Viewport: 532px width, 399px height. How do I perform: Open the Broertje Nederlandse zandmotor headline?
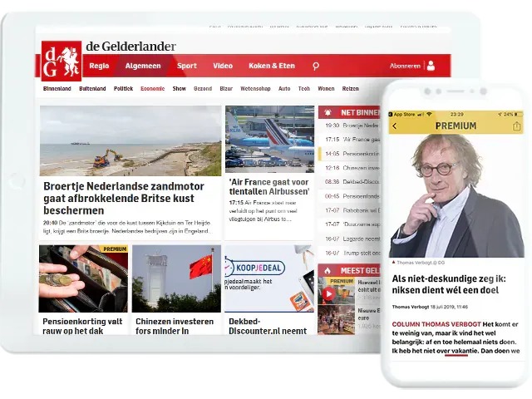pos(130,199)
